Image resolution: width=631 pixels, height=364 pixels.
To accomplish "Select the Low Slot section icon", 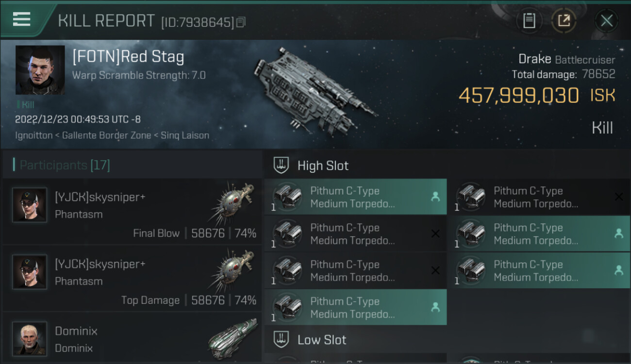I will click(x=282, y=340).
